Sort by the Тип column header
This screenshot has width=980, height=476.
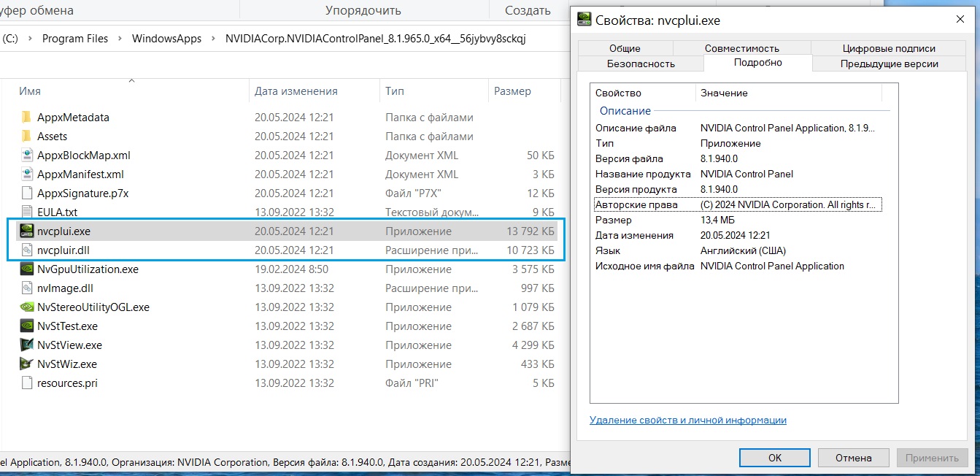tap(434, 91)
